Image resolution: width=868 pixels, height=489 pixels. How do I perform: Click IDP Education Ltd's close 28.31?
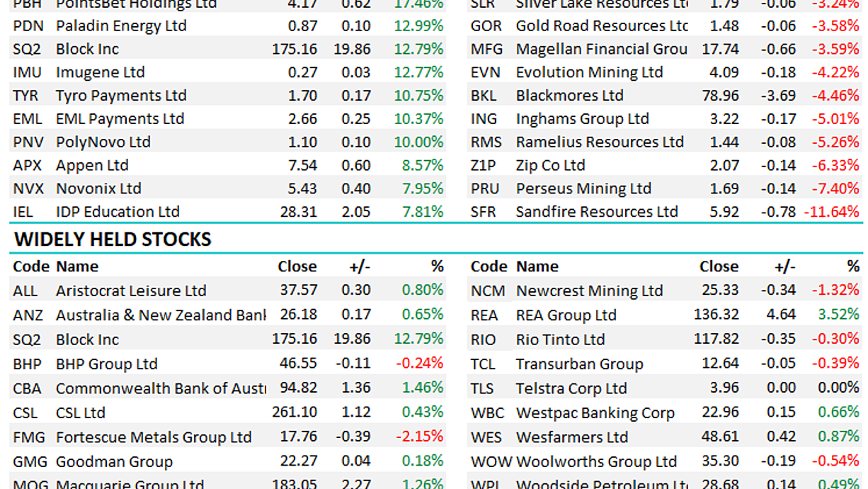299,212
